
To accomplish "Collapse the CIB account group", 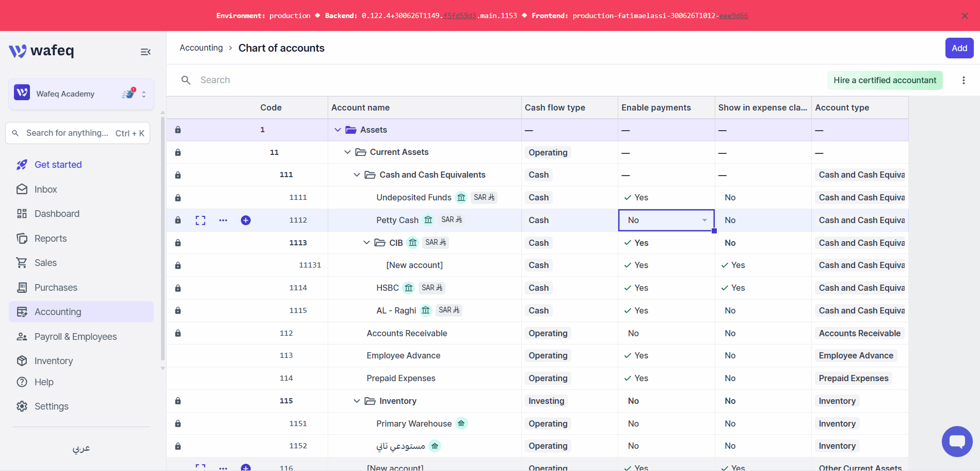I will point(366,243).
